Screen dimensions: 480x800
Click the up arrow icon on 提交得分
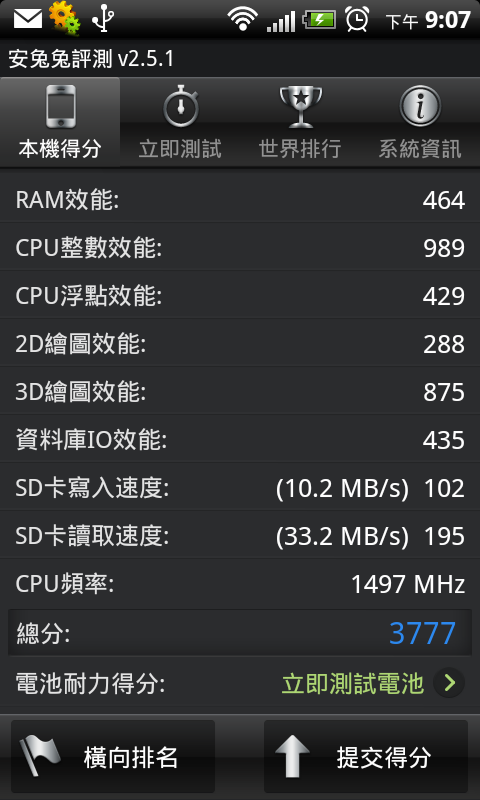coord(292,756)
